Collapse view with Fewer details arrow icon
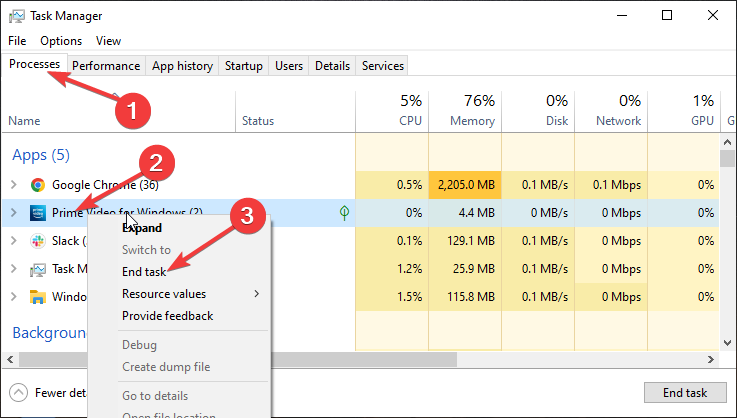The width and height of the screenshot is (737, 418). pyautogui.click(x=19, y=393)
